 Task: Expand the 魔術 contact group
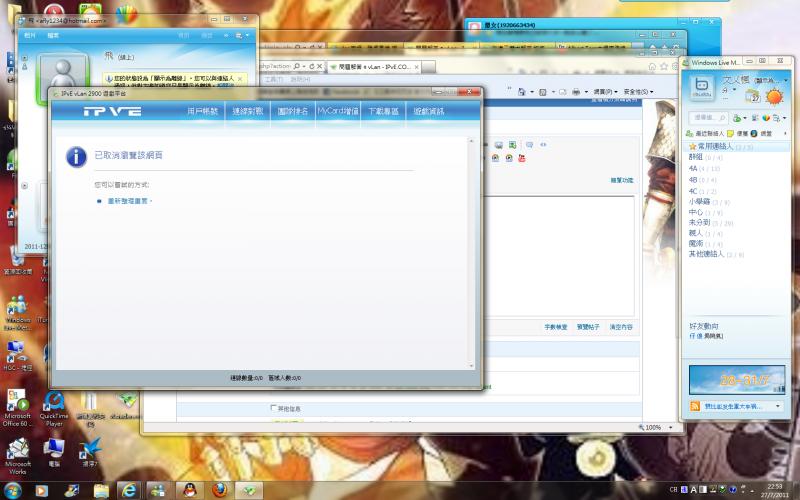tap(705, 244)
